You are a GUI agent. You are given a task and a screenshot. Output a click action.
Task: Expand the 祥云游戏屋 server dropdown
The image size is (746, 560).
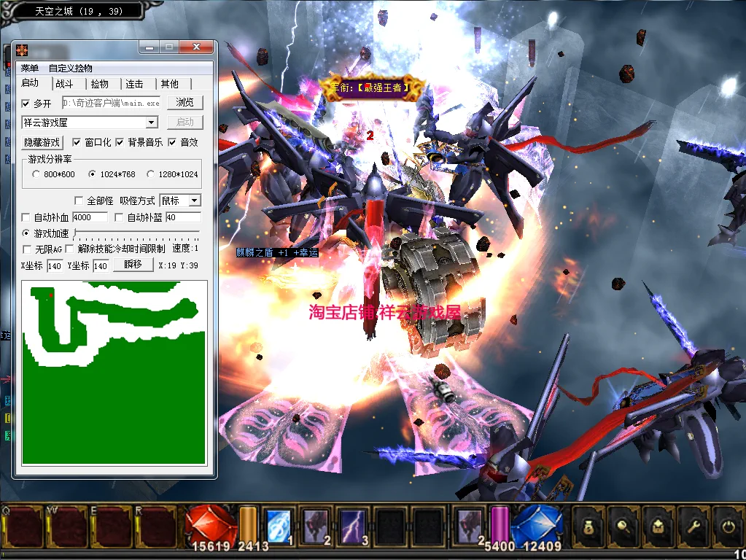coord(152,122)
